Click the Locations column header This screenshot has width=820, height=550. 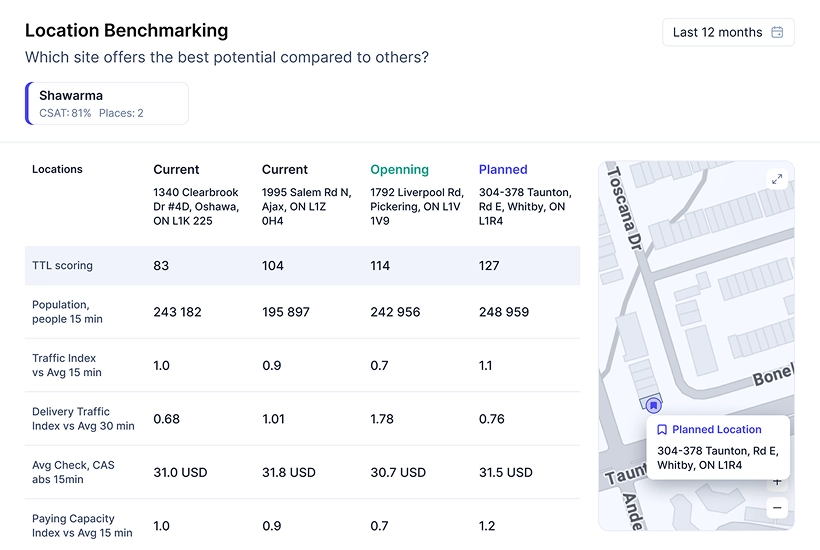57,170
